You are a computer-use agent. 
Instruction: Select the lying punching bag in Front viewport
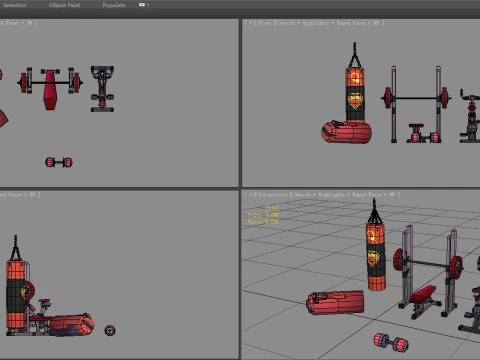pyautogui.click(x=347, y=132)
